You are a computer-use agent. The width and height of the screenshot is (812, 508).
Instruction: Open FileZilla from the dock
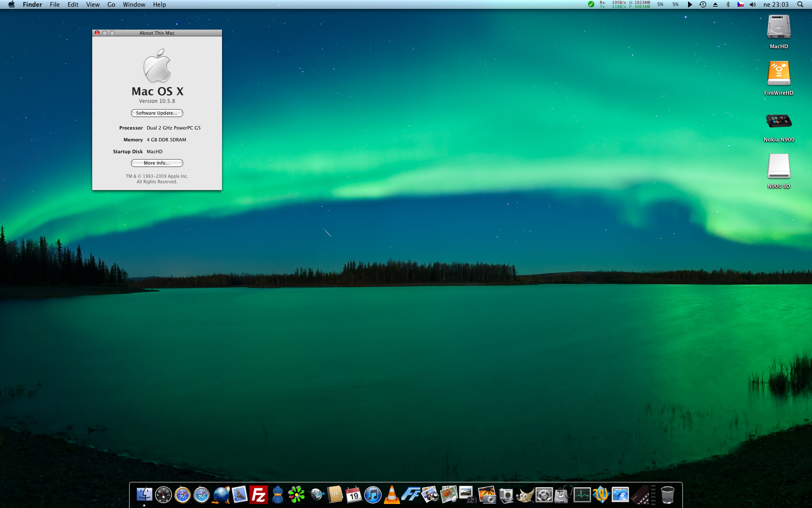(258, 494)
